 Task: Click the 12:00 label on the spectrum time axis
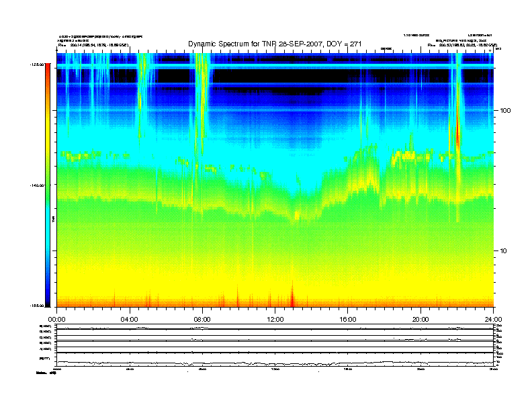[275, 320]
